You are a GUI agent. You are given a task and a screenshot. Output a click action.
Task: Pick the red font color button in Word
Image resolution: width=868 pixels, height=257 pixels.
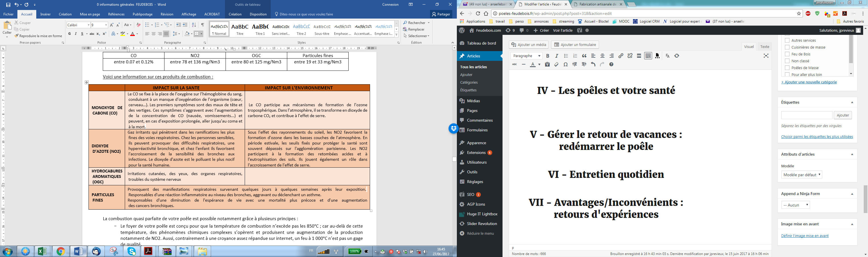[x=132, y=34]
